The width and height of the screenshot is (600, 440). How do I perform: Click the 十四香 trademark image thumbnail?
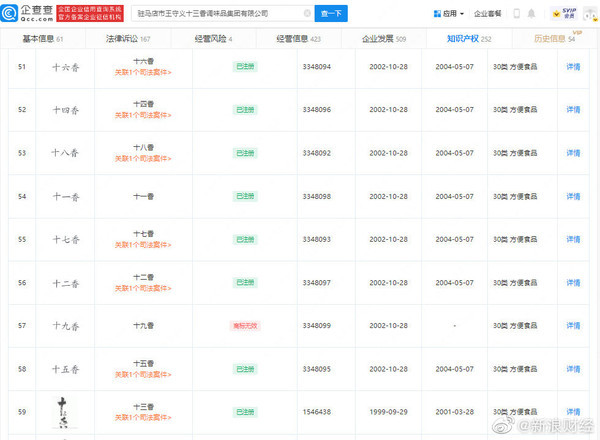click(65, 111)
